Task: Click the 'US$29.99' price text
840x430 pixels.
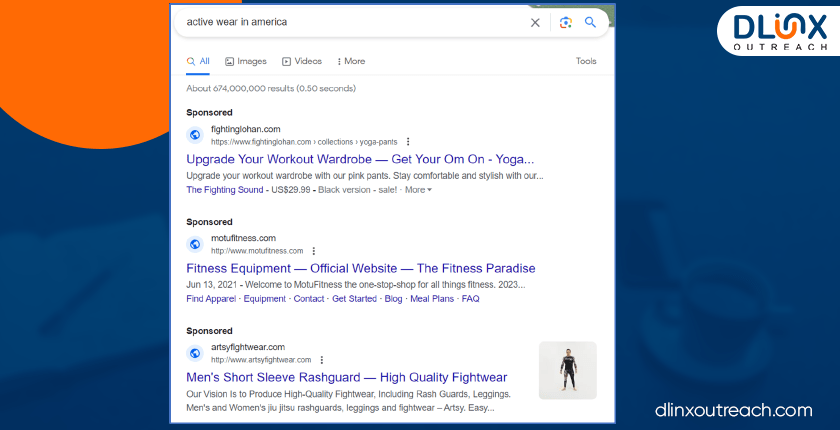Action: 290,190
